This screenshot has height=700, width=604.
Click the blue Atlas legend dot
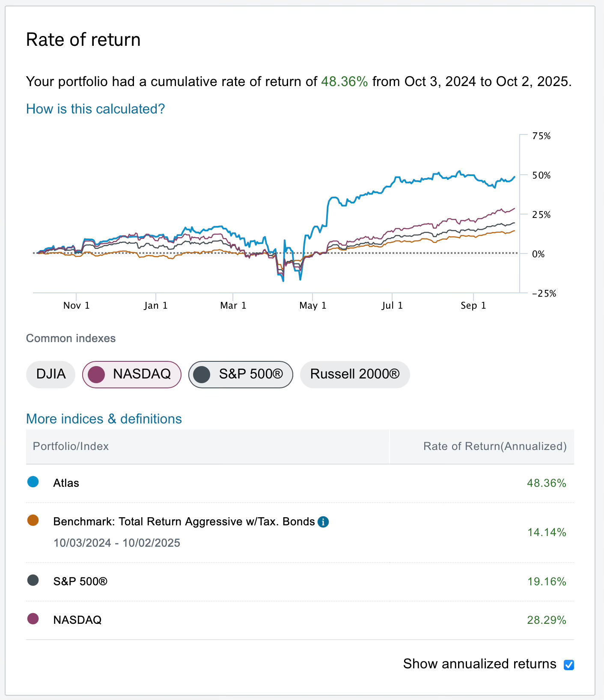click(x=33, y=482)
